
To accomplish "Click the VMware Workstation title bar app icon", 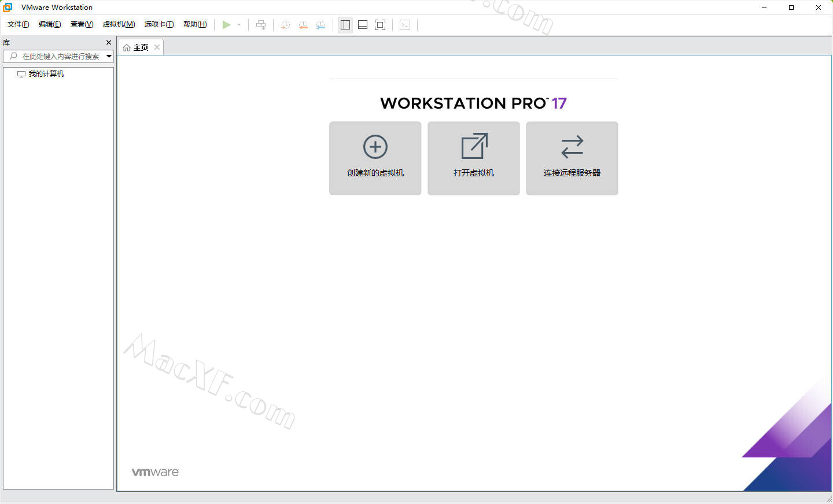I will pos(8,8).
